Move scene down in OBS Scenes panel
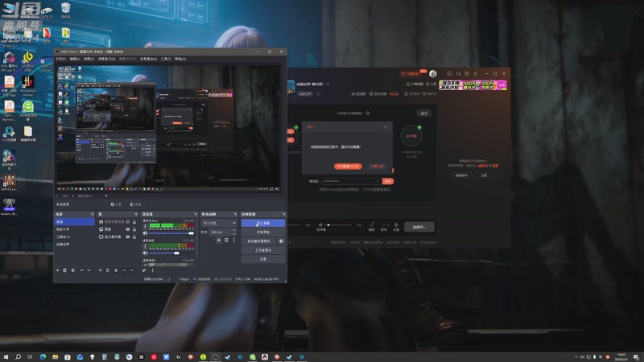644x362 pixels. coord(89,270)
